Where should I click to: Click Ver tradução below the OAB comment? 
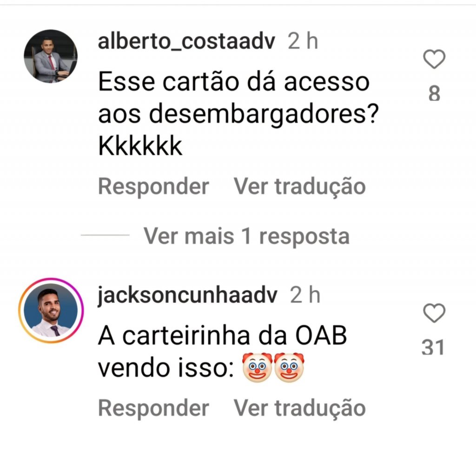click(299, 408)
